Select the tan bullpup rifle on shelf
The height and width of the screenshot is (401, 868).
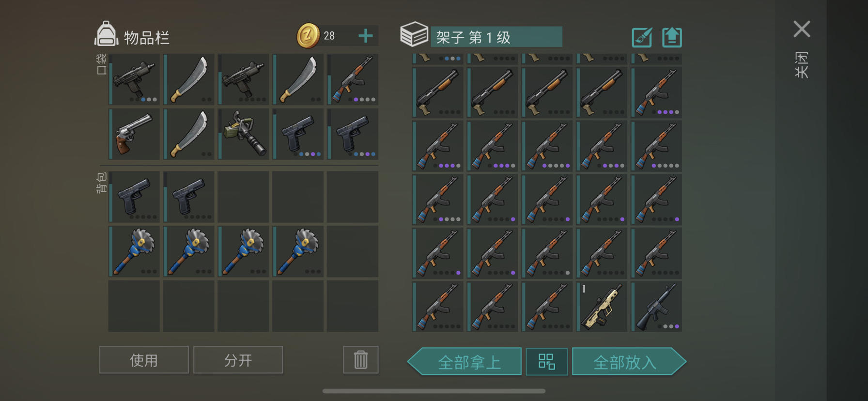pos(602,307)
